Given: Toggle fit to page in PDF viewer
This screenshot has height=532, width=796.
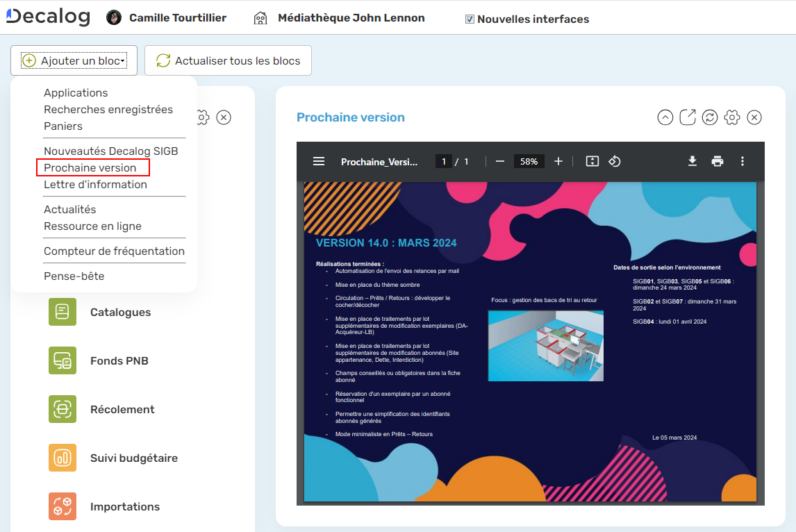Looking at the screenshot, I should (x=592, y=161).
